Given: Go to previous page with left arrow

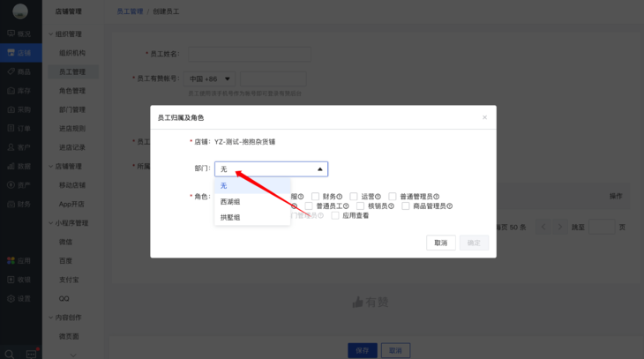Looking at the screenshot, I should click(x=543, y=227).
